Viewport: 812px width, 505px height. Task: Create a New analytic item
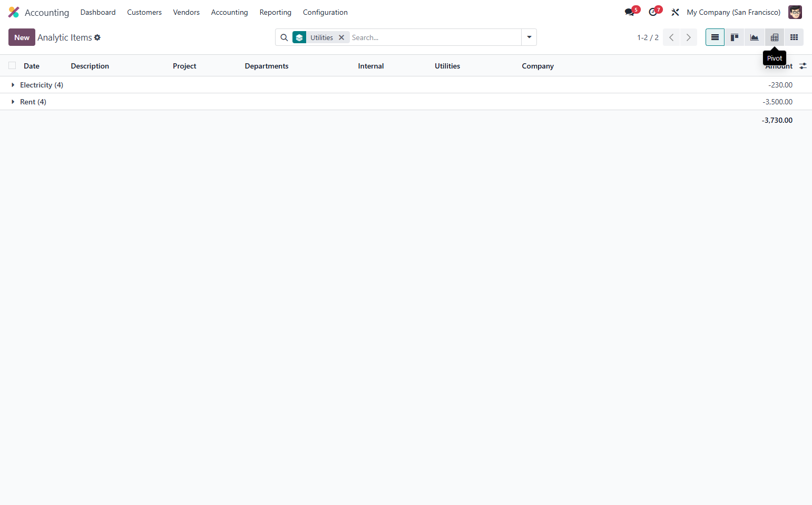click(22, 37)
